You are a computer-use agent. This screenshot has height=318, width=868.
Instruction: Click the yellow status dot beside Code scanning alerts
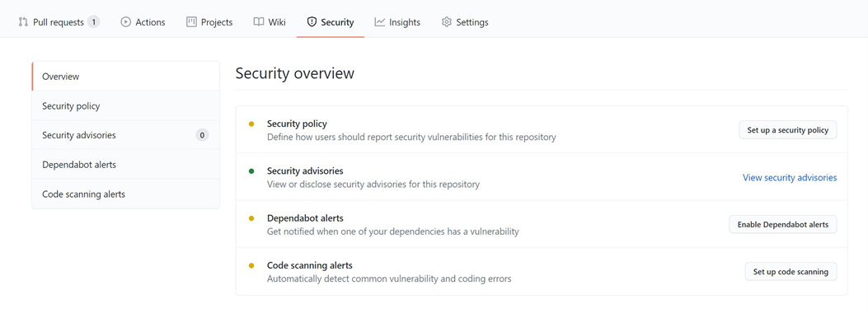coord(251,265)
